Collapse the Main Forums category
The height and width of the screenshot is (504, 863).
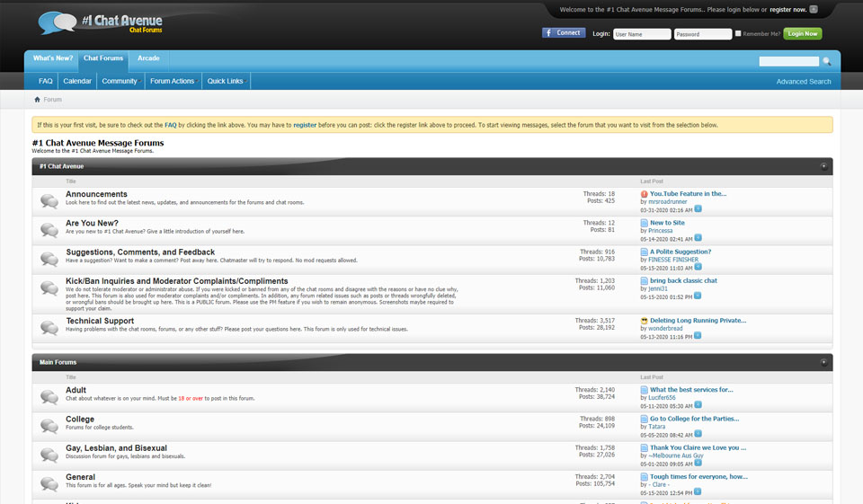[x=823, y=362]
